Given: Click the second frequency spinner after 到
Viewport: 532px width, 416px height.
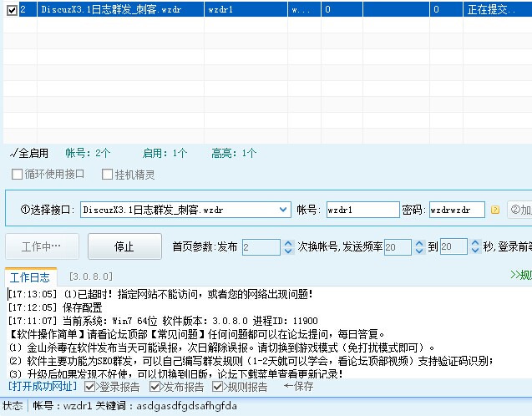Looking at the screenshot, I should click(x=474, y=246).
